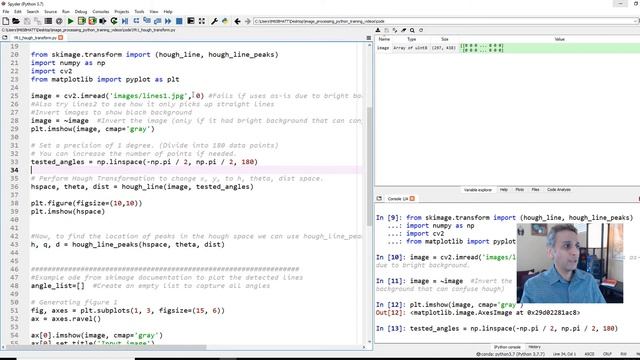Click the Save all files icon

coord(38,21)
